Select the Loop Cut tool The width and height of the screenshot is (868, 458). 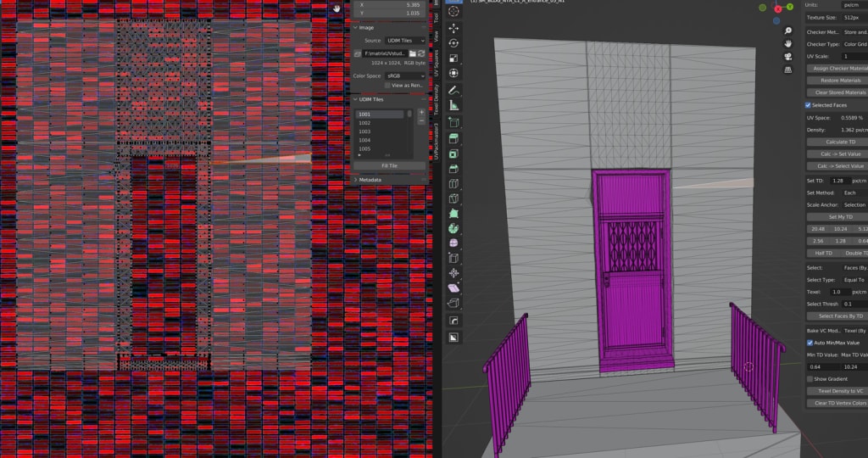point(453,183)
